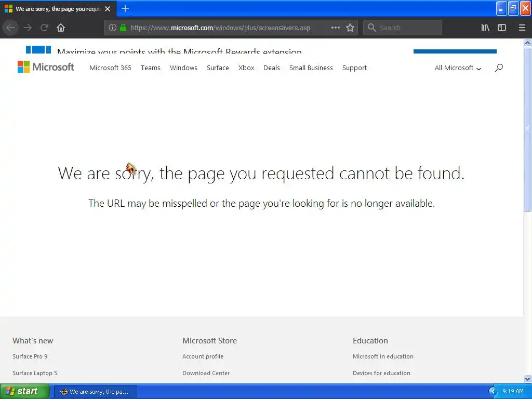532x399 pixels.
Task: Select the 'We are sorry' browser tab
Action: [58, 9]
